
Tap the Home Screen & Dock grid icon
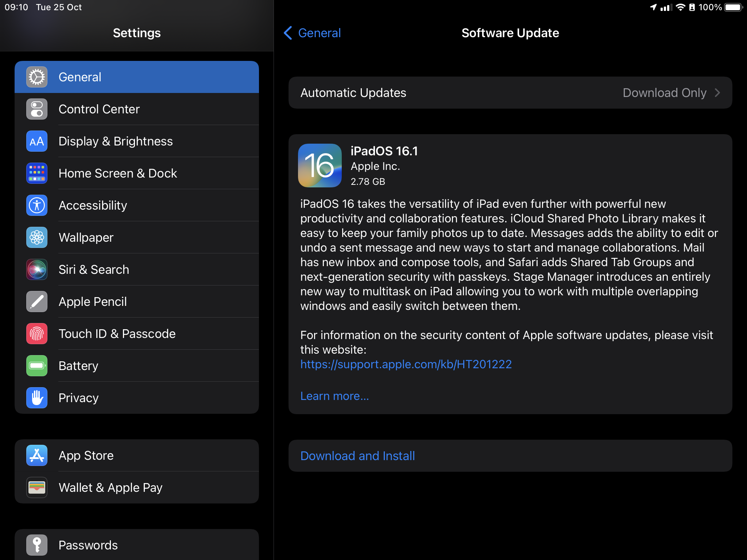click(x=37, y=173)
